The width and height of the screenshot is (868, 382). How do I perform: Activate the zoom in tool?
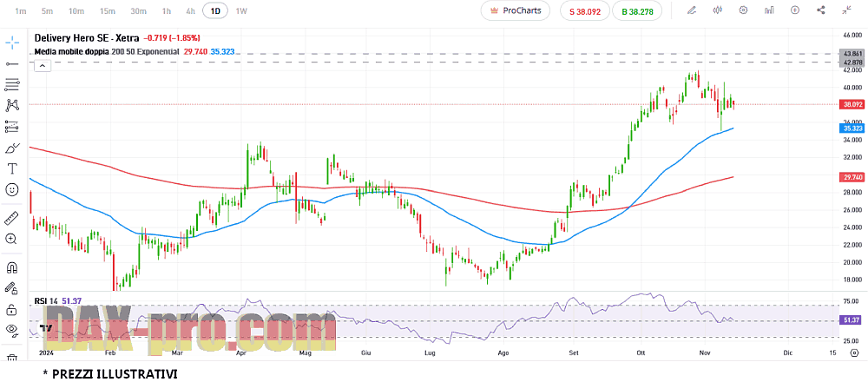click(11, 239)
